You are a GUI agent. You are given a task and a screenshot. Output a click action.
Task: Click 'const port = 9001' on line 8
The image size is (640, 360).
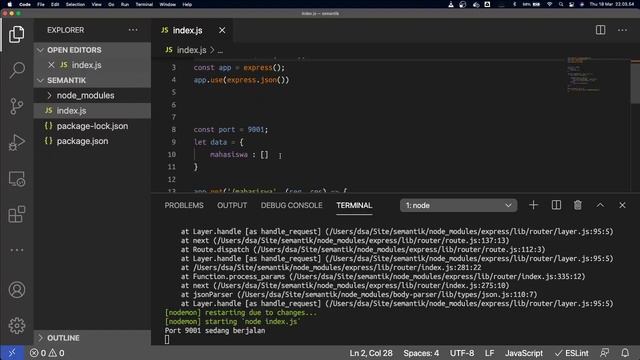point(231,129)
